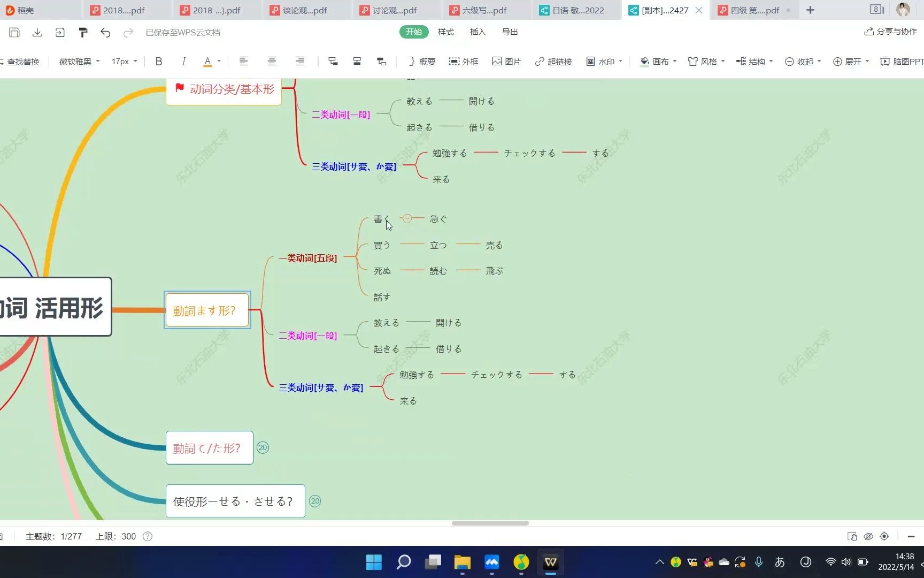
Task: Insert an outer frame with 外框
Action: (463, 61)
